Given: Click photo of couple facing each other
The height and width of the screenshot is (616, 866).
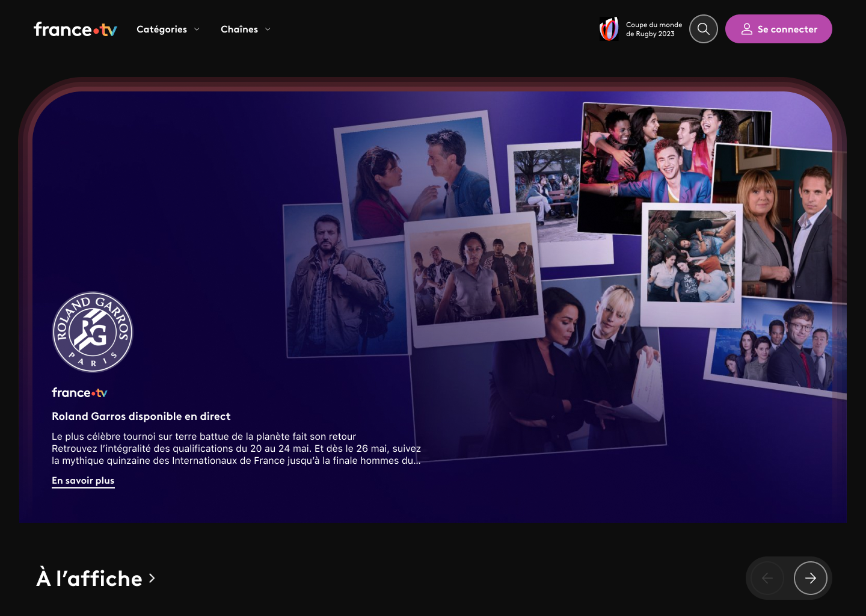Looking at the screenshot, I should pyautogui.click(x=416, y=176).
